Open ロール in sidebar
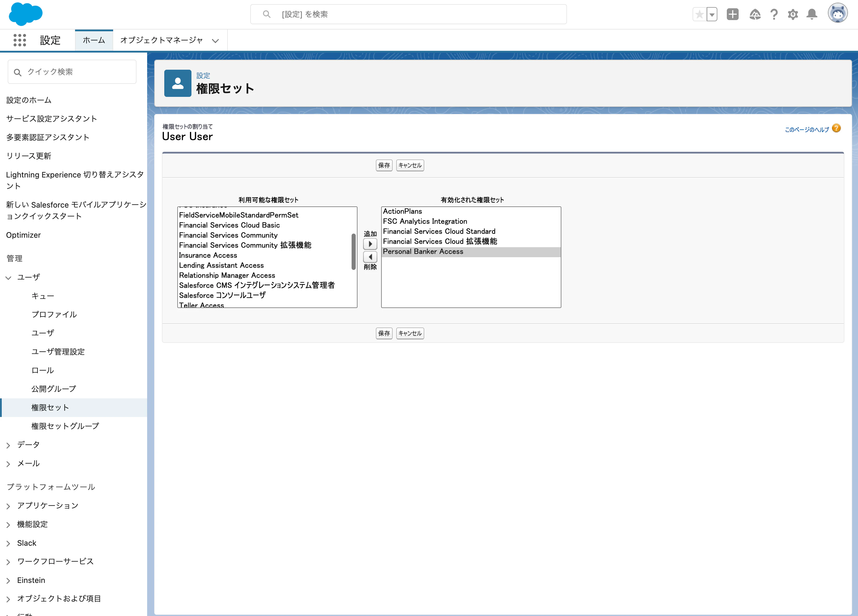 tap(43, 371)
